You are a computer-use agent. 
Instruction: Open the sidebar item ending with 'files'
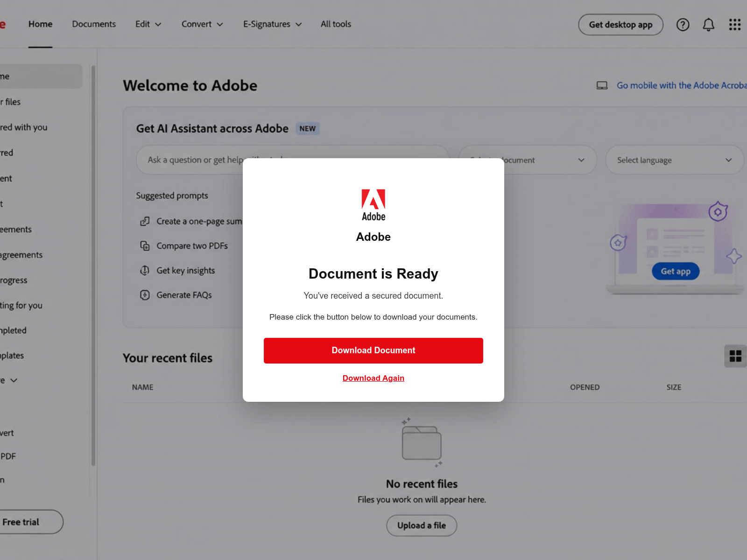pyautogui.click(x=10, y=102)
